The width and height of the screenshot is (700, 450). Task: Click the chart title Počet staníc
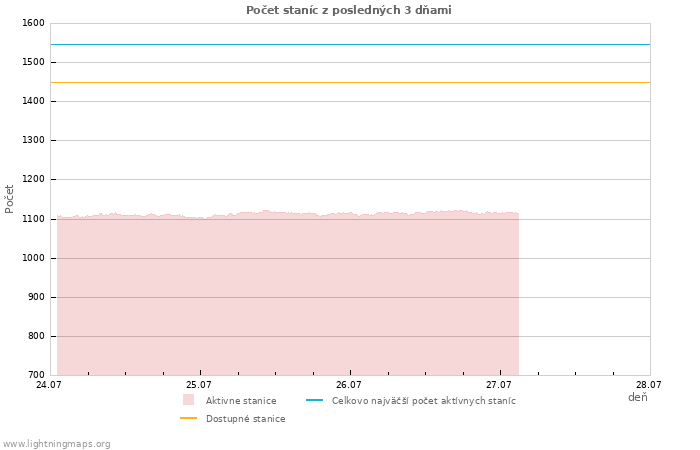(x=349, y=10)
